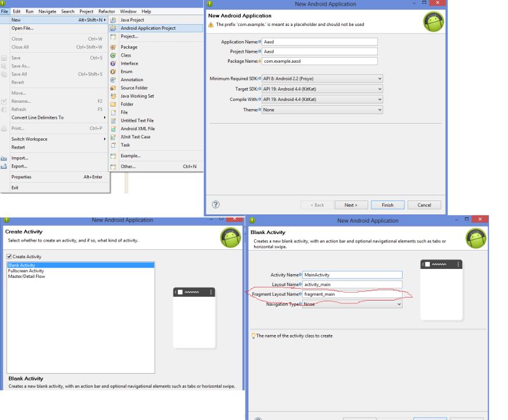Click the Java Working Set icon
This screenshot has height=420, width=508.
pos(113,96)
